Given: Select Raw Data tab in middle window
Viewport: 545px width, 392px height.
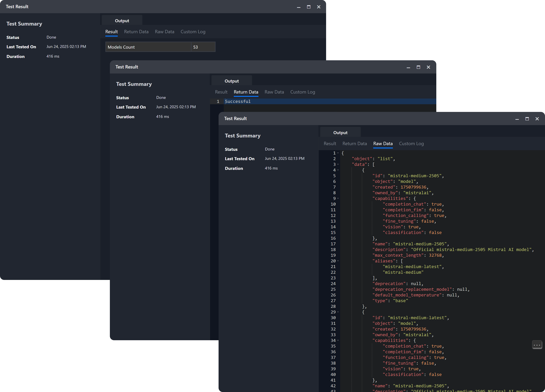Looking at the screenshot, I should [x=274, y=92].
